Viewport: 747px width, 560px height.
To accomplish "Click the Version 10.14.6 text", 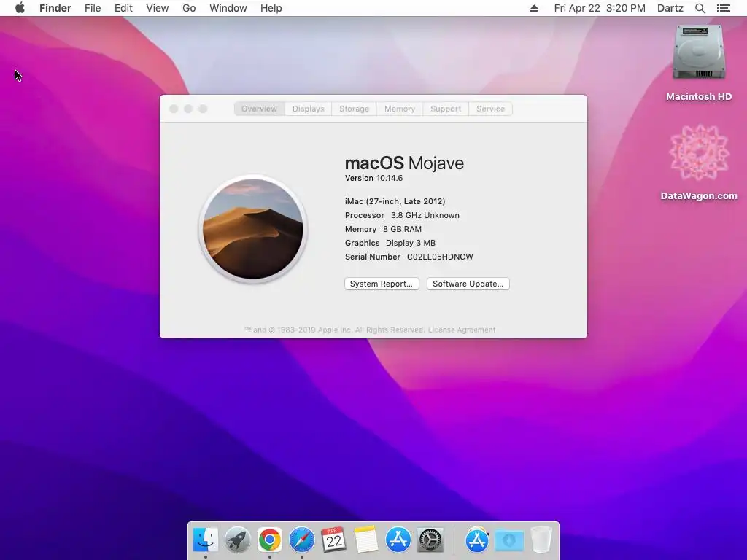I will coord(374,178).
